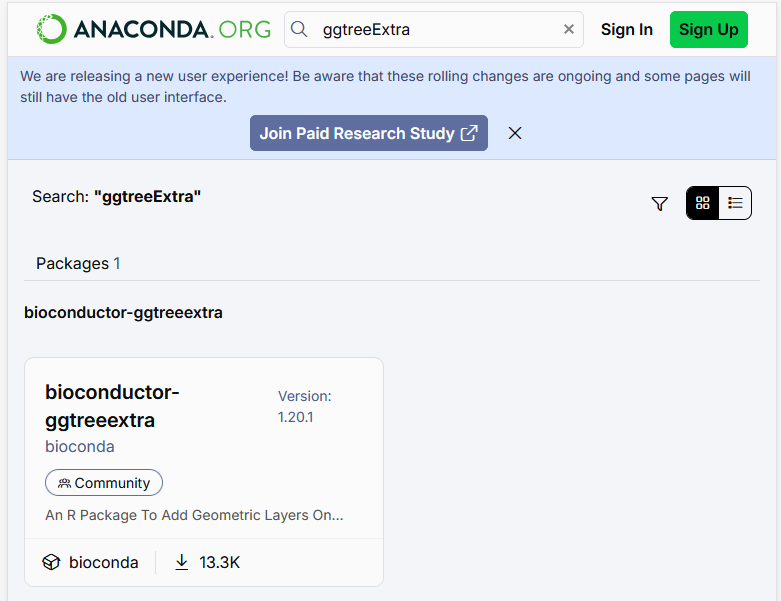Clear the ggtreeExtra search text
The width and height of the screenshot is (781, 601).
tap(569, 29)
